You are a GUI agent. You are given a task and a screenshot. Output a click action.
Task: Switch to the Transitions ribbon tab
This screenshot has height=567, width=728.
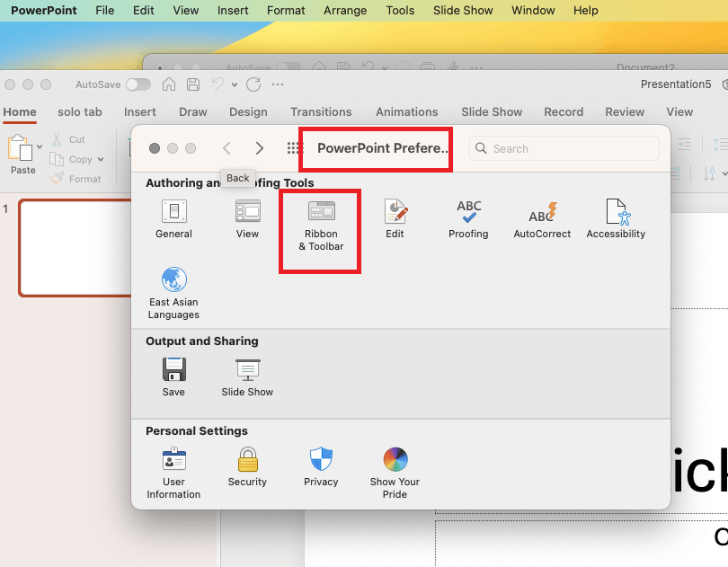[x=321, y=112]
